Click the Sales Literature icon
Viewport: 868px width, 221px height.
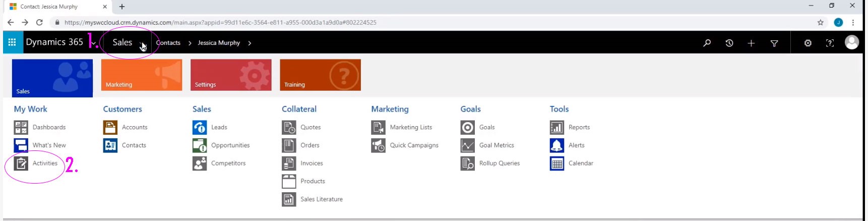pyautogui.click(x=289, y=199)
